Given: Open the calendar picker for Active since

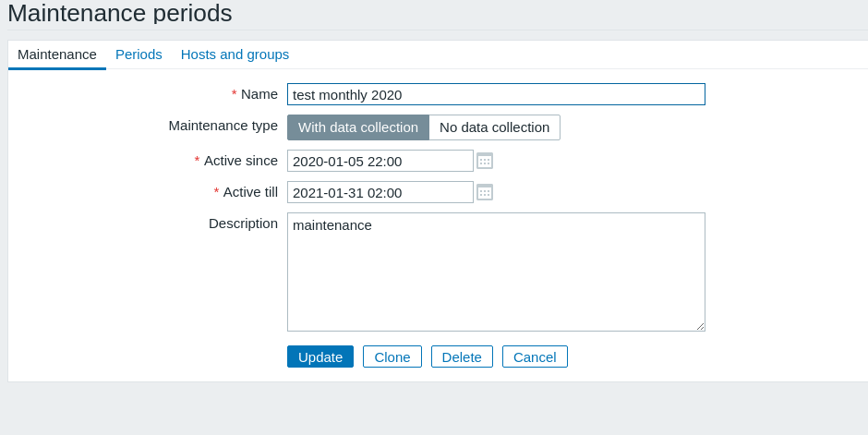Looking at the screenshot, I should (x=485, y=161).
